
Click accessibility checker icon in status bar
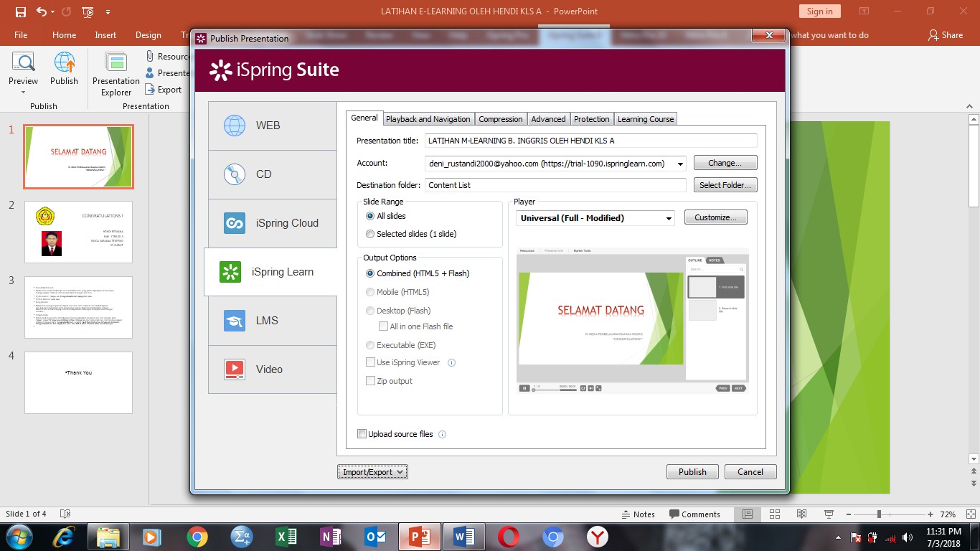pos(65,514)
